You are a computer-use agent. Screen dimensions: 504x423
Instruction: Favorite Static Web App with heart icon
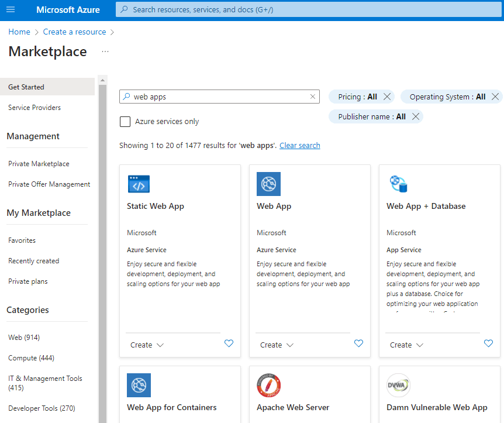(x=229, y=343)
